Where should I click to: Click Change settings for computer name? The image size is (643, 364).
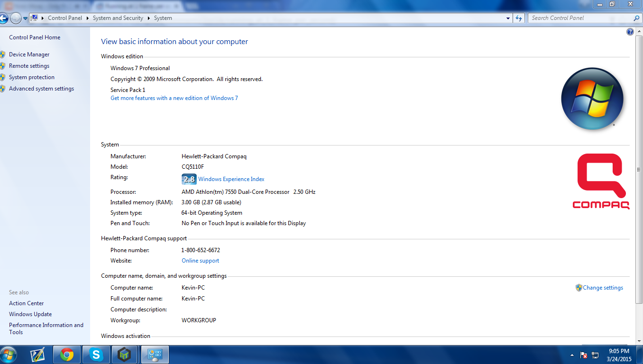pyautogui.click(x=603, y=288)
